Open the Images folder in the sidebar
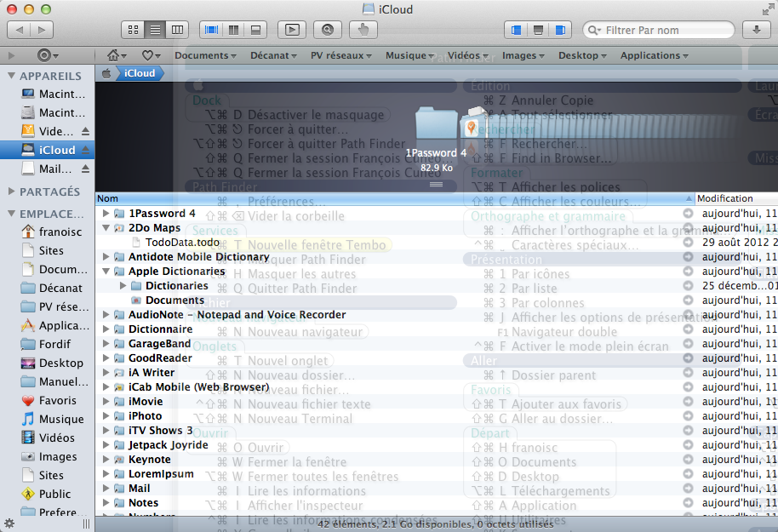 (x=49, y=456)
